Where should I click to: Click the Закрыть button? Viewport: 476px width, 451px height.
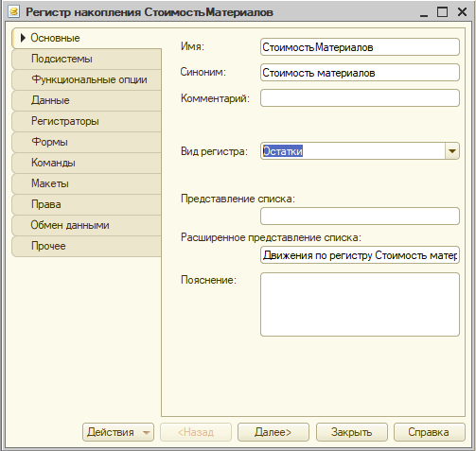click(352, 432)
